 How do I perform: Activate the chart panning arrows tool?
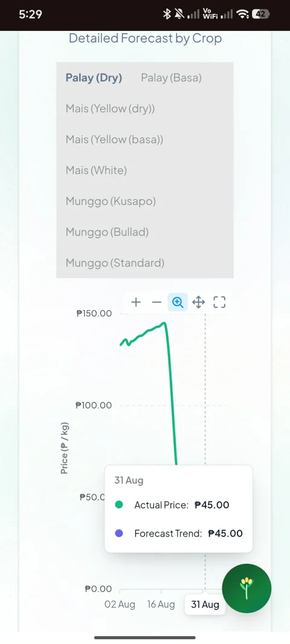tap(199, 303)
